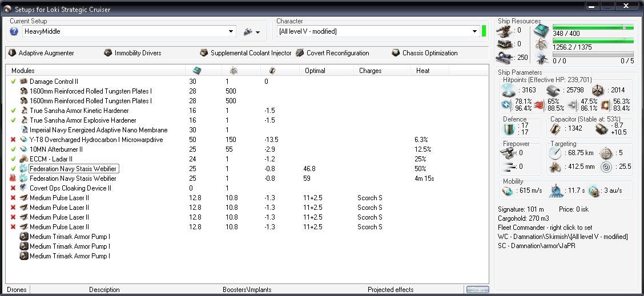
Task: Toggle the Damage Control II active checkmark
Action: point(13,82)
